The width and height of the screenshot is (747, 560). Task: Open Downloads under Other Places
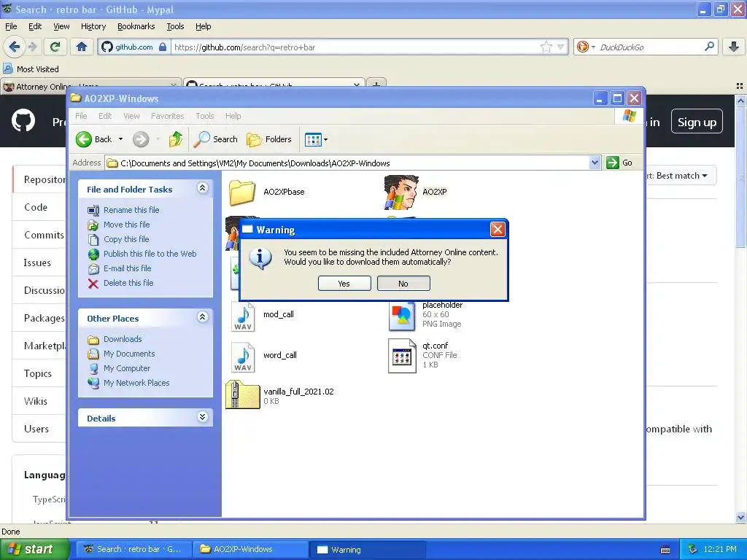[x=123, y=339]
